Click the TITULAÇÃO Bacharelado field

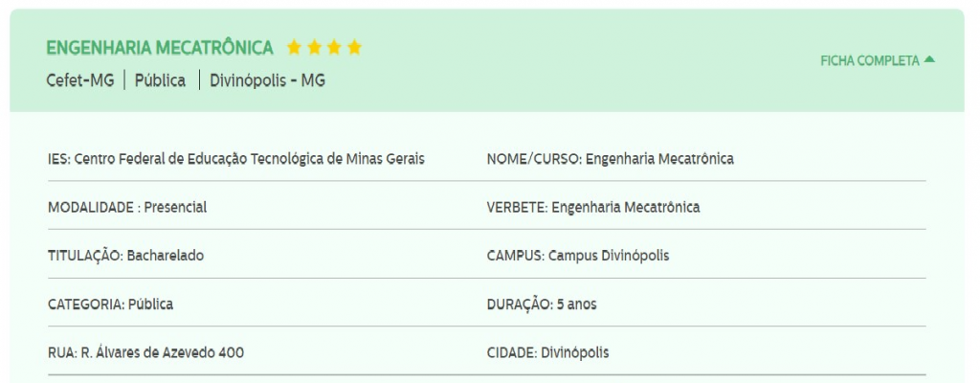(x=125, y=256)
